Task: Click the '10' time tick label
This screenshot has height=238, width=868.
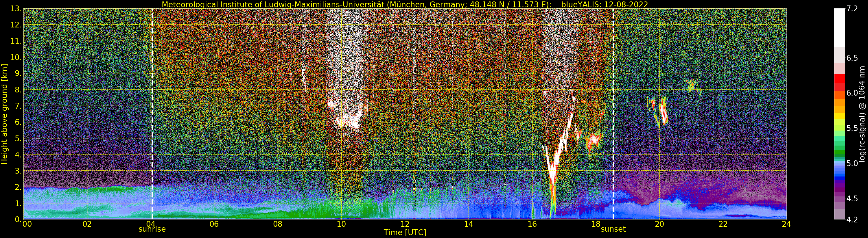Action: tap(341, 224)
